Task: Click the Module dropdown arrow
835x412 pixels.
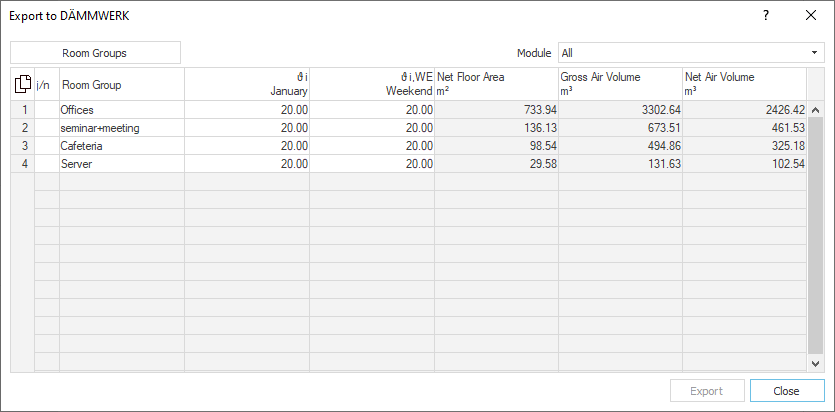Action: [x=814, y=53]
